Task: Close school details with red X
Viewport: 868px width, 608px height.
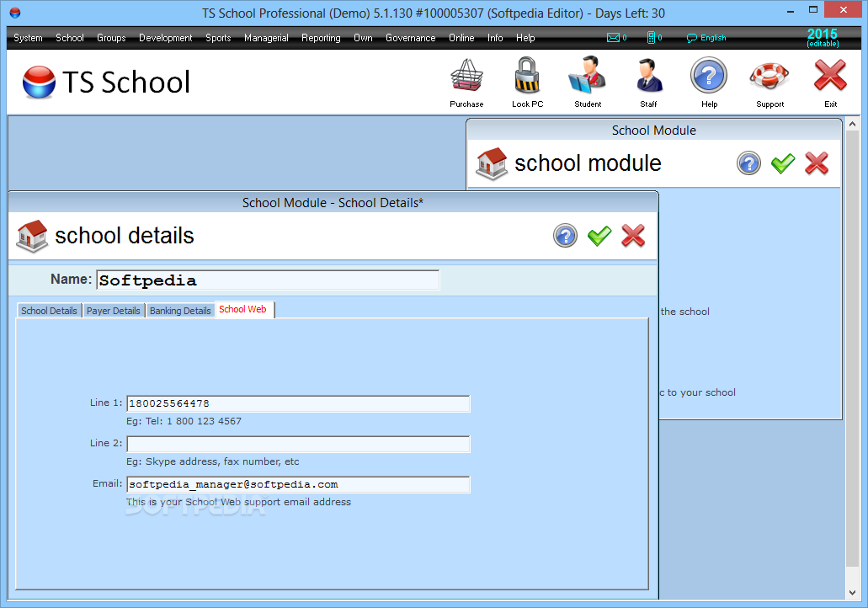Action: 633,236
